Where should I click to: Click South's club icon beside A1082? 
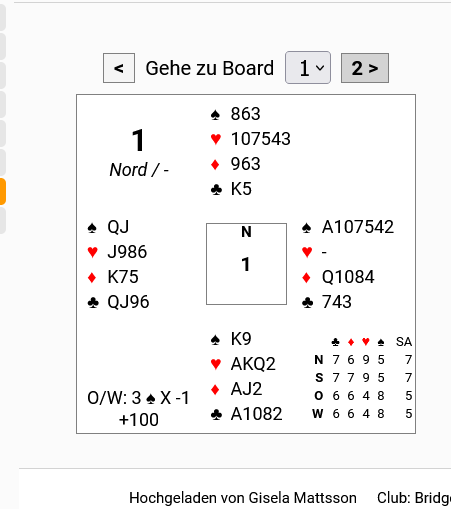216,414
